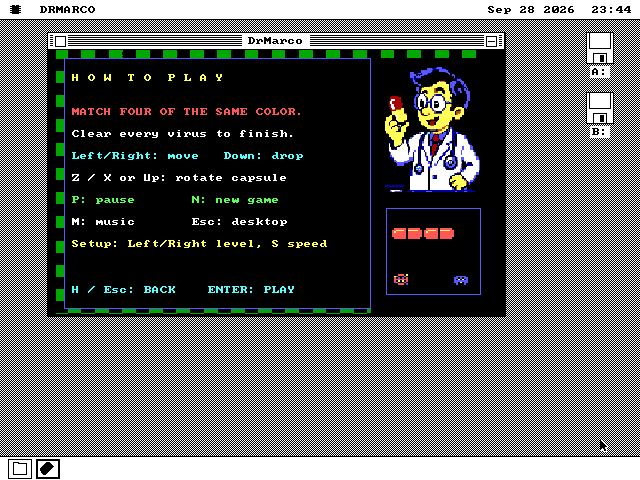Click the 'P: pause' instruction
Viewport: 640px width, 480px height.
(103, 200)
